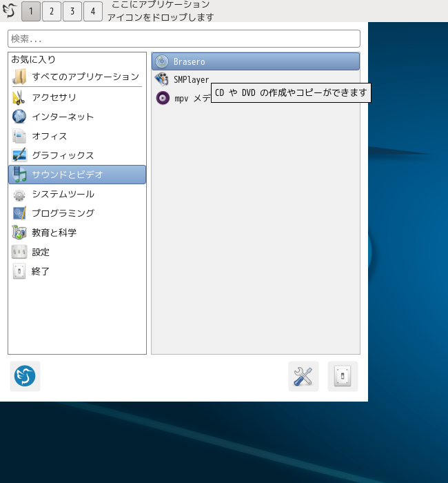
Task: Click the 検索 search field
Action: (184, 39)
